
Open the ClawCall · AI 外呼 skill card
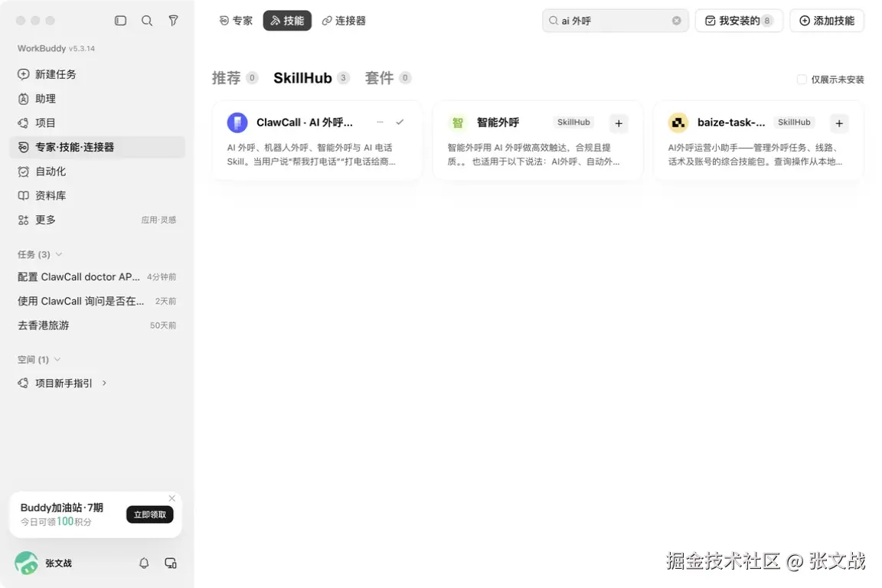click(x=317, y=140)
